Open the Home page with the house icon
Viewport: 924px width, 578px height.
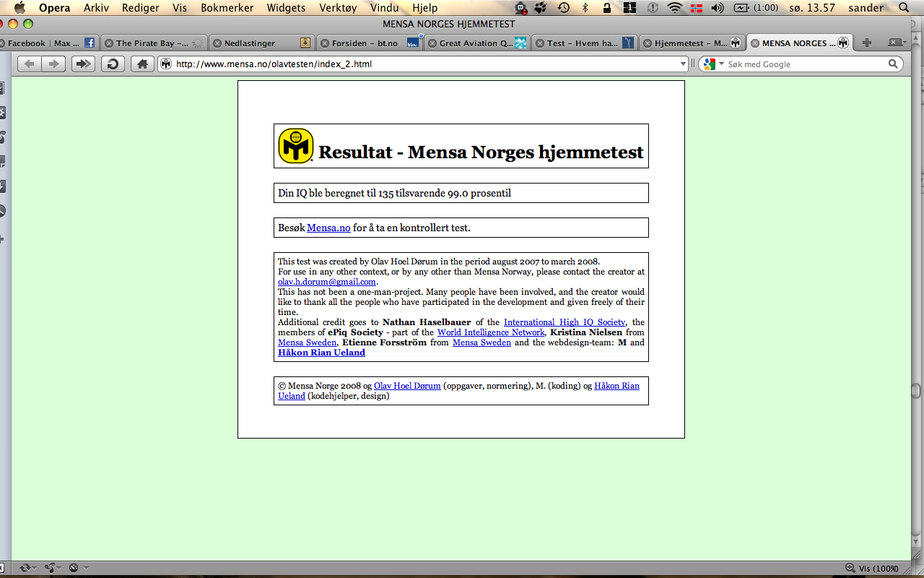(142, 64)
